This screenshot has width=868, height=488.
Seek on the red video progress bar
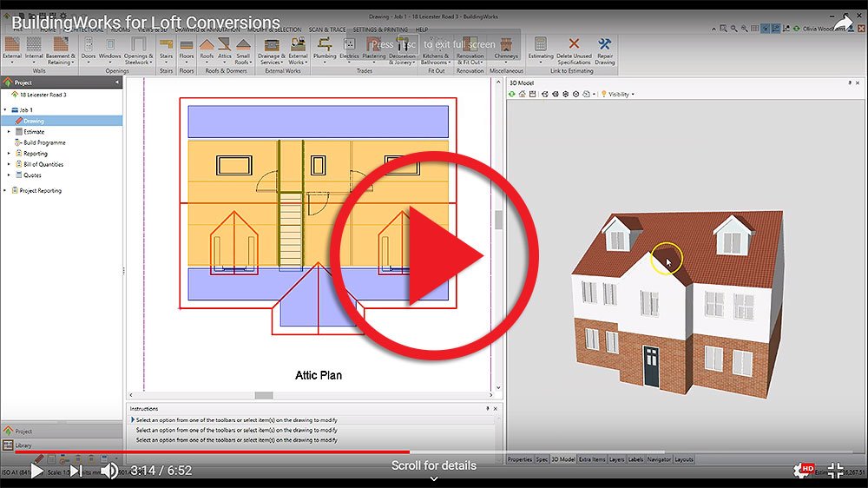point(213,452)
